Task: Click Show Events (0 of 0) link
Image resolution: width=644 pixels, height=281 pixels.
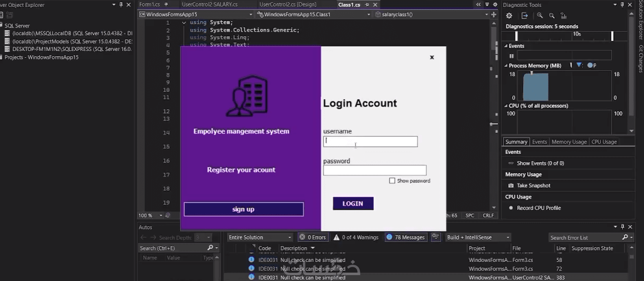Action: point(540,163)
